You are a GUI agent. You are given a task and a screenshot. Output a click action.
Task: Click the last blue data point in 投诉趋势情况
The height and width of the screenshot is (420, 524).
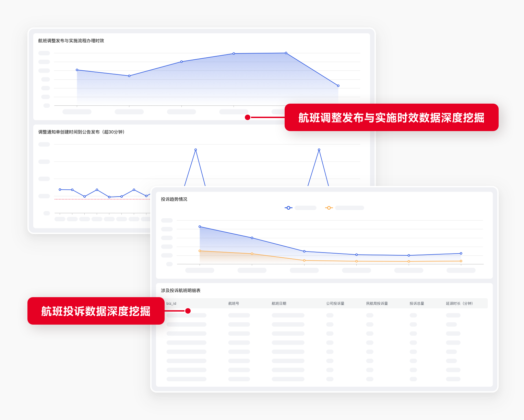(x=461, y=254)
